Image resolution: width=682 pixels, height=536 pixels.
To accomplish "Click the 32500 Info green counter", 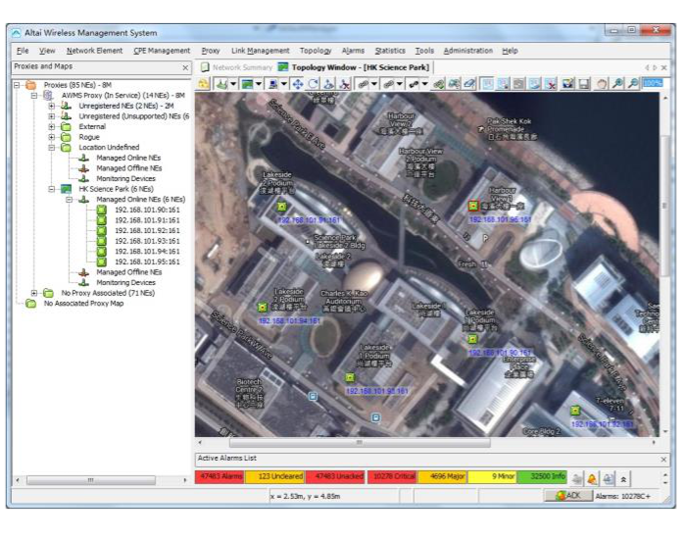I will coord(542,476).
